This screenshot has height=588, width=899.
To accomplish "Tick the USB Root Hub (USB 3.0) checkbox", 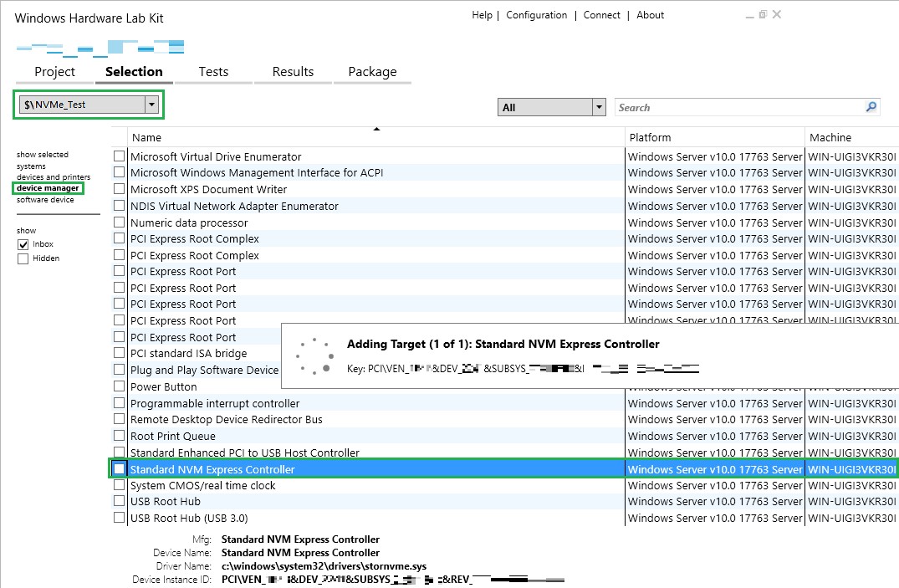I will pos(119,518).
